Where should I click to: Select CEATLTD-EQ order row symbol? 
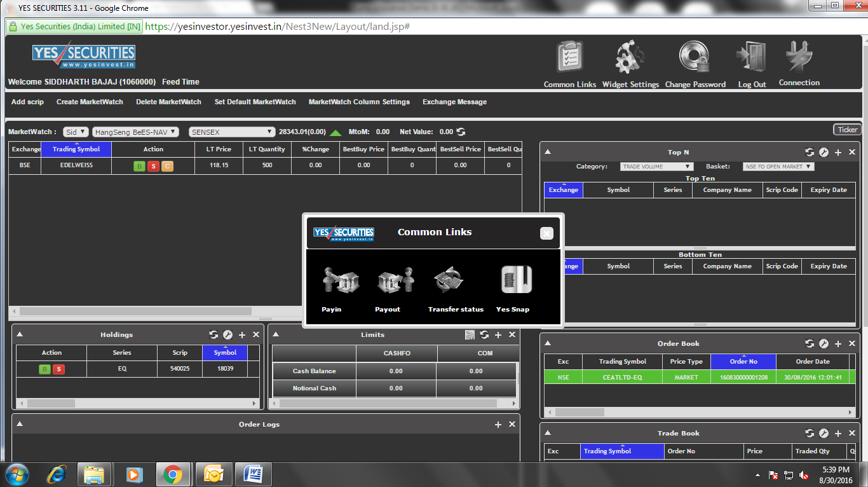[622, 378]
